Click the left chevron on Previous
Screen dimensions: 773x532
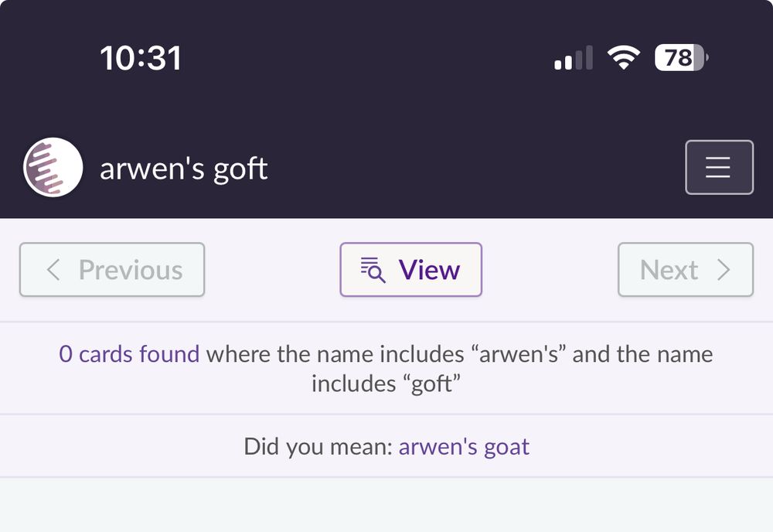[x=53, y=270]
